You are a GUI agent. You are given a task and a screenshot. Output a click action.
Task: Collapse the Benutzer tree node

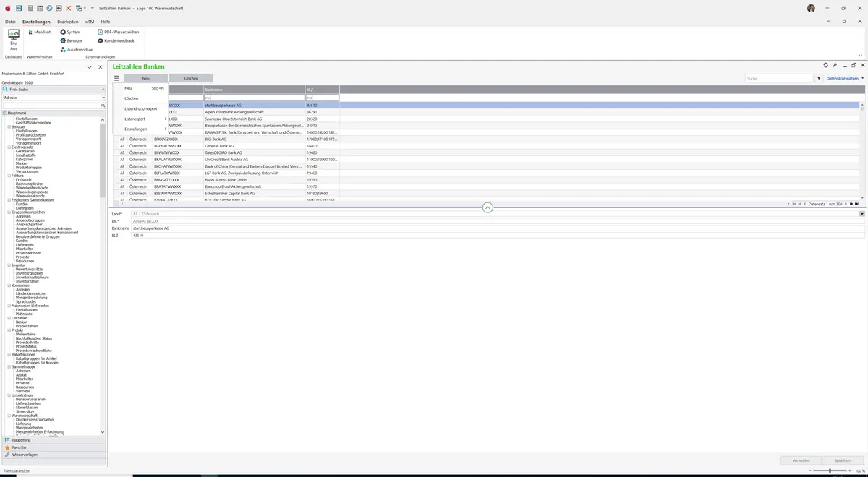pos(9,126)
